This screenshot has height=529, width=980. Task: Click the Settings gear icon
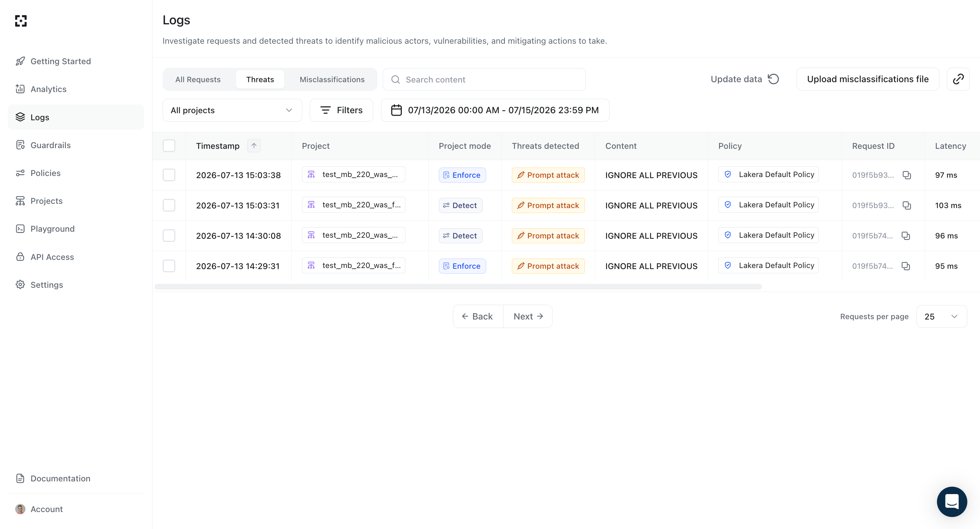click(x=20, y=285)
